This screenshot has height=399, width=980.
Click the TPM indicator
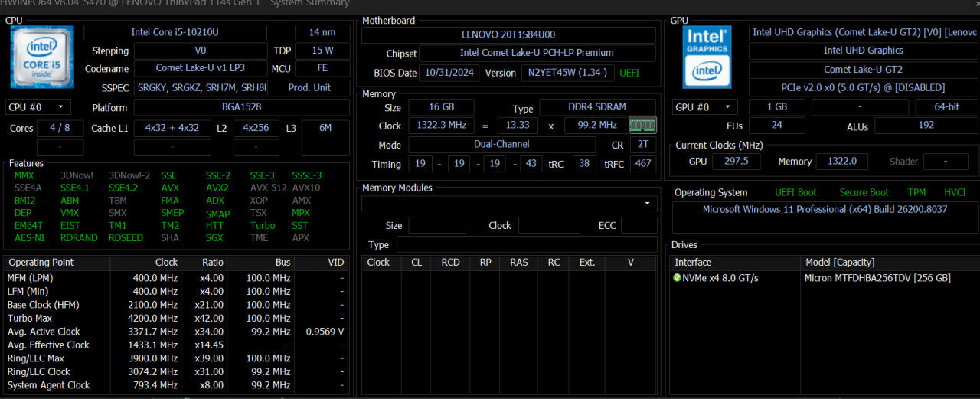[916, 193]
